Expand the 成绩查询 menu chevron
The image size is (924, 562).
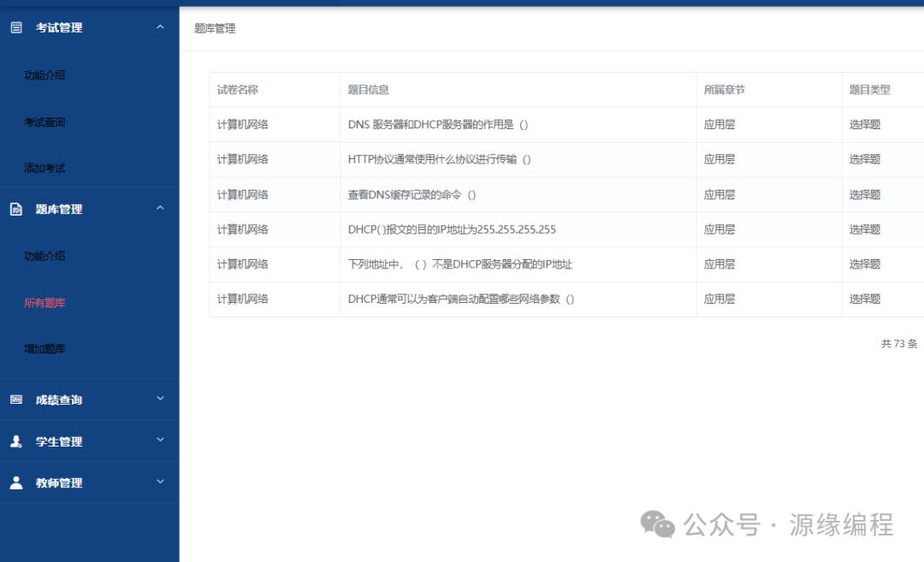click(160, 399)
